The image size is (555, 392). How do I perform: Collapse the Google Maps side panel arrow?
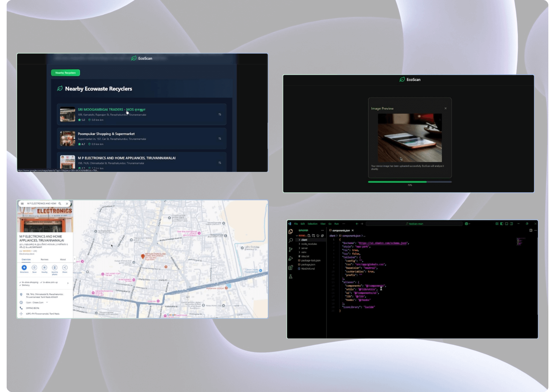pyautogui.click(x=74, y=259)
